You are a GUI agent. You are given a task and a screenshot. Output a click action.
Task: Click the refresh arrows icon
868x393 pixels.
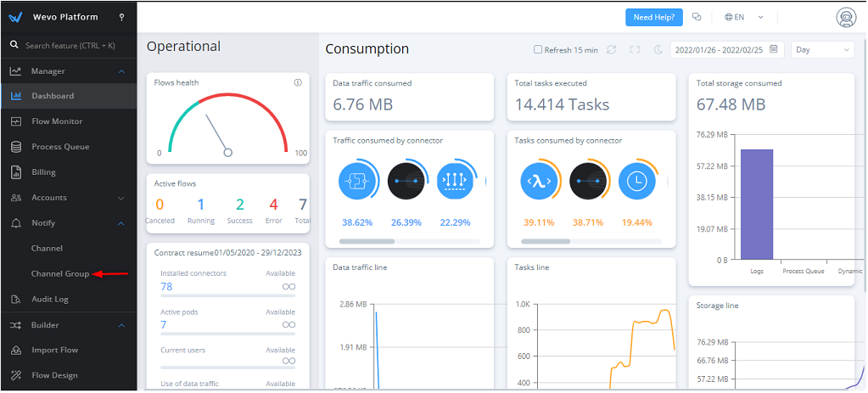[x=611, y=50]
